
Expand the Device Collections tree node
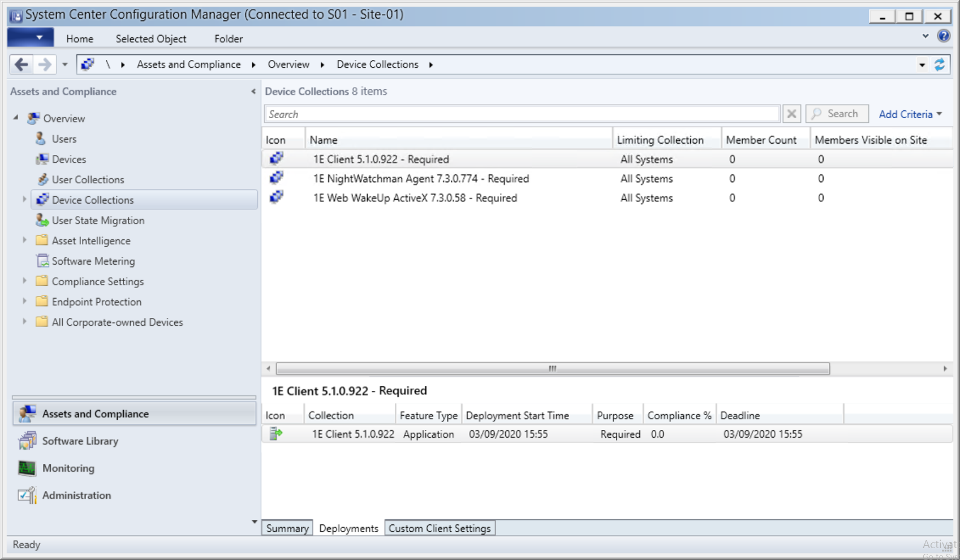[x=24, y=200]
